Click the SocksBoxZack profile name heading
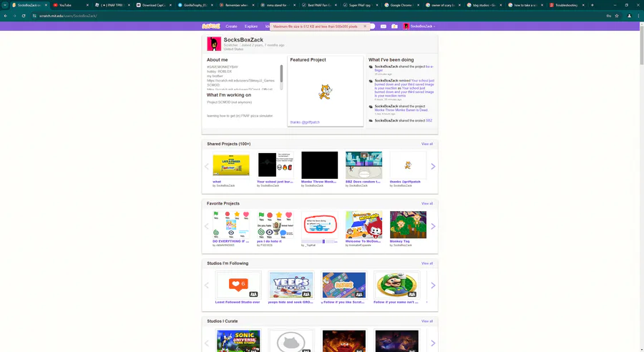The height and width of the screenshot is (352, 644). (243, 40)
